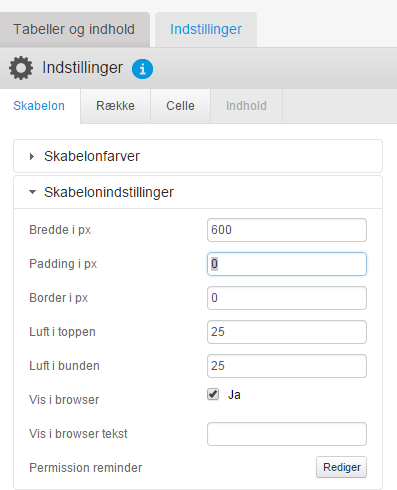
Task: Click the Border i px input
Action: tap(287, 298)
